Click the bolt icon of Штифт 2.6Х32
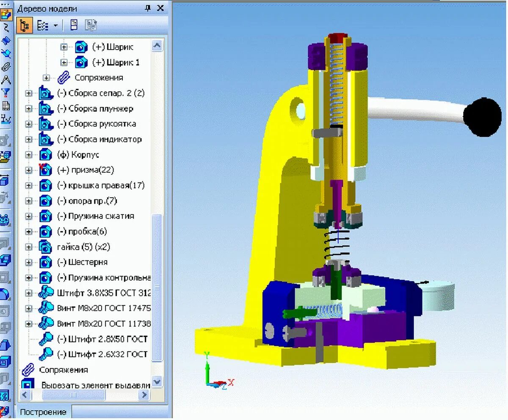Screen dimensions: 508x420 (x=45, y=354)
